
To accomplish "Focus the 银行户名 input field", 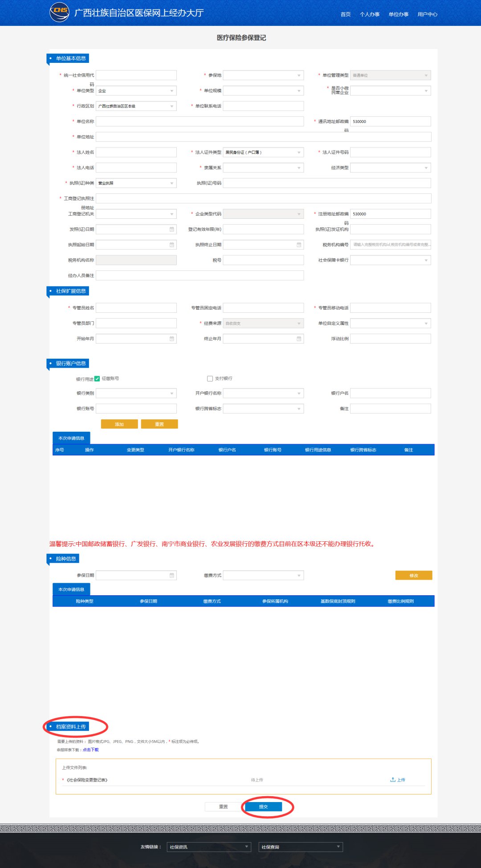I will pyautogui.click(x=391, y=393).
